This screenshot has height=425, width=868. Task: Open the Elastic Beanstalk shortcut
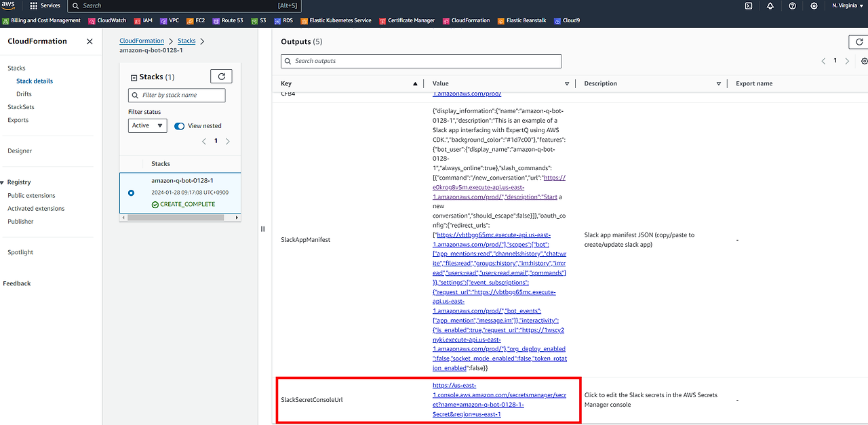pos(521,20)
